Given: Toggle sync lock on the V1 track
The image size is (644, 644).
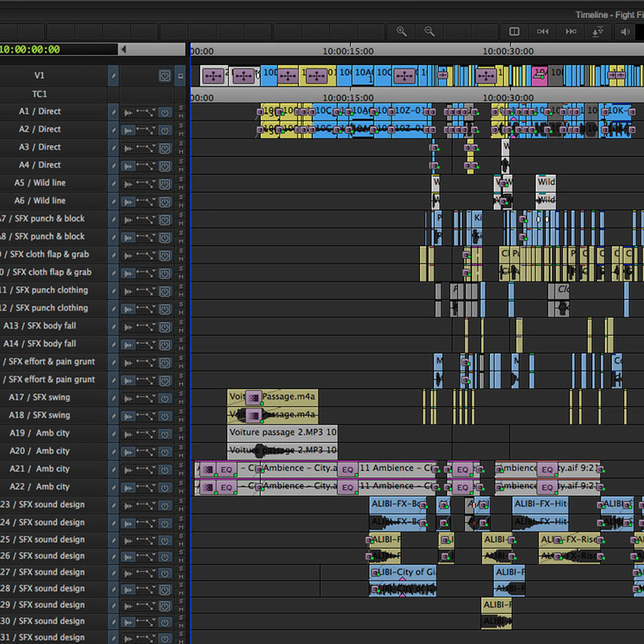Looking at the screenshot, I should click(113, 76).
